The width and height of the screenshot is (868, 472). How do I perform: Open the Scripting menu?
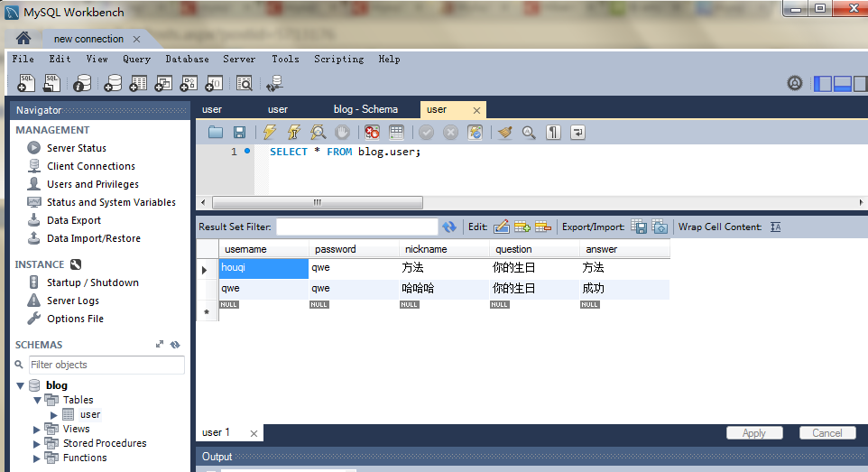pos(338,59)
